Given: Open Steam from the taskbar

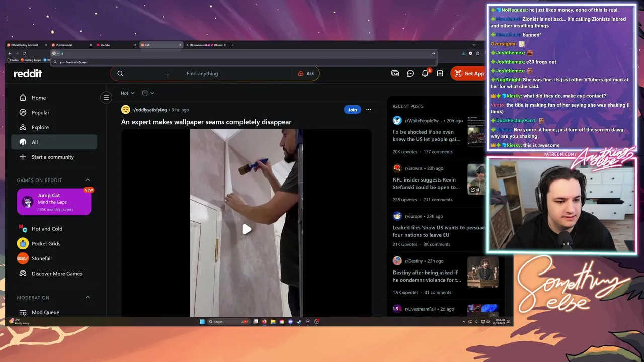Looking at the screenshot, I should tap(299, 321).
